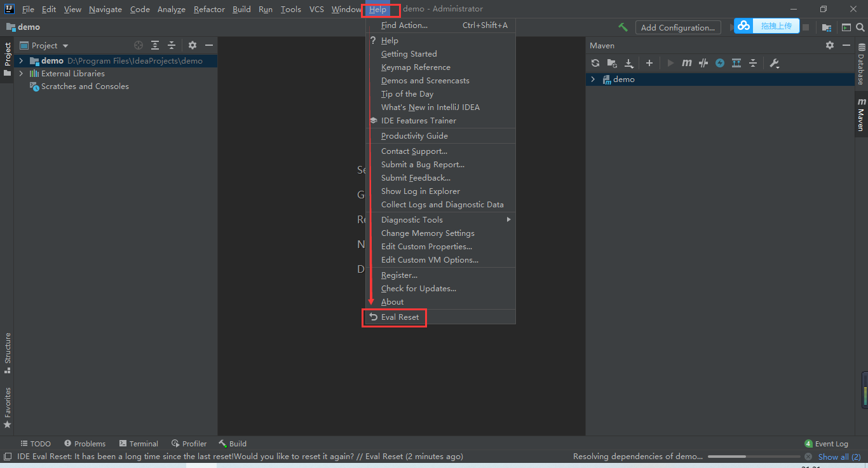Collapse all in Maven panel
The height and width of the screenshot is (468, 868).
pyautogui.click(x=753, y=63)
